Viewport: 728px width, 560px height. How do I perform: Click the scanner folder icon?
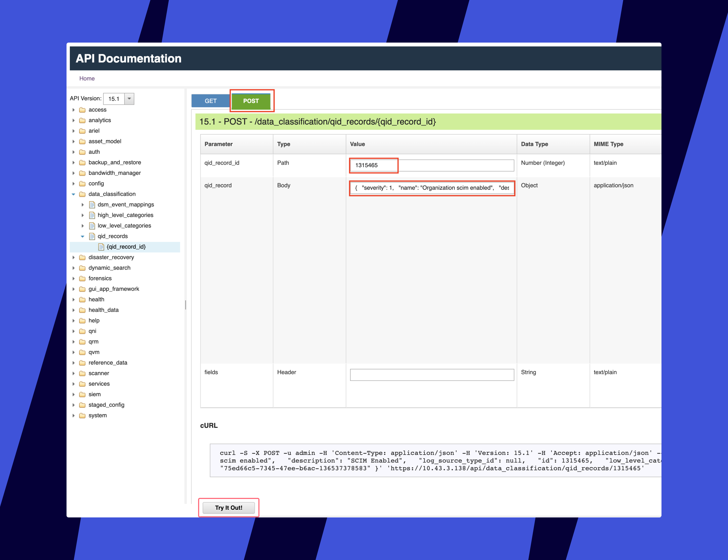82,373
